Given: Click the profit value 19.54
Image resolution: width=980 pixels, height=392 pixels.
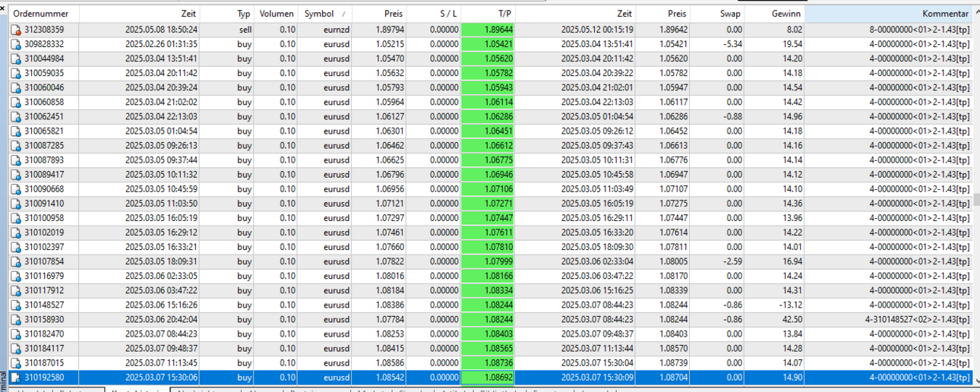Looking at the screenshot, I should click(x=791, y=44).
